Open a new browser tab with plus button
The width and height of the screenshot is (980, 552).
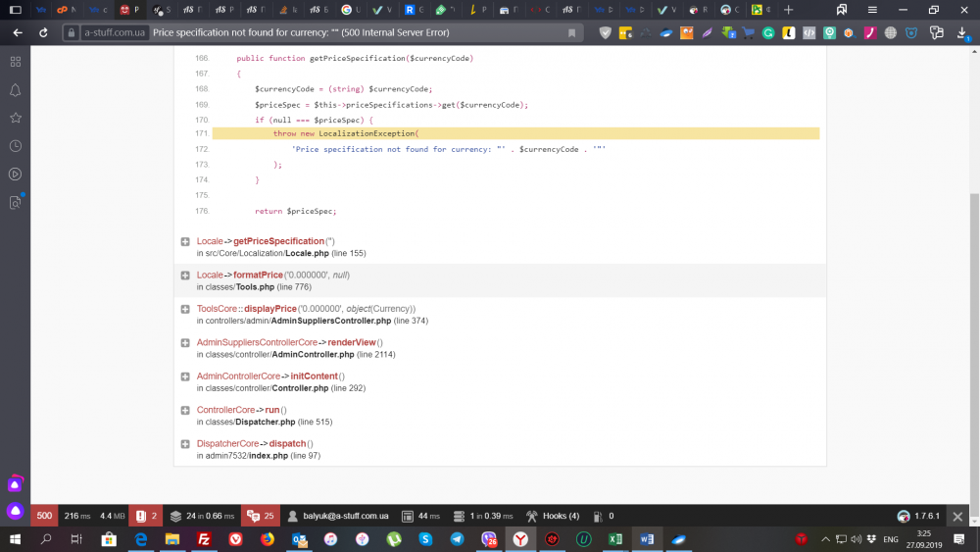tap(788, 10)
